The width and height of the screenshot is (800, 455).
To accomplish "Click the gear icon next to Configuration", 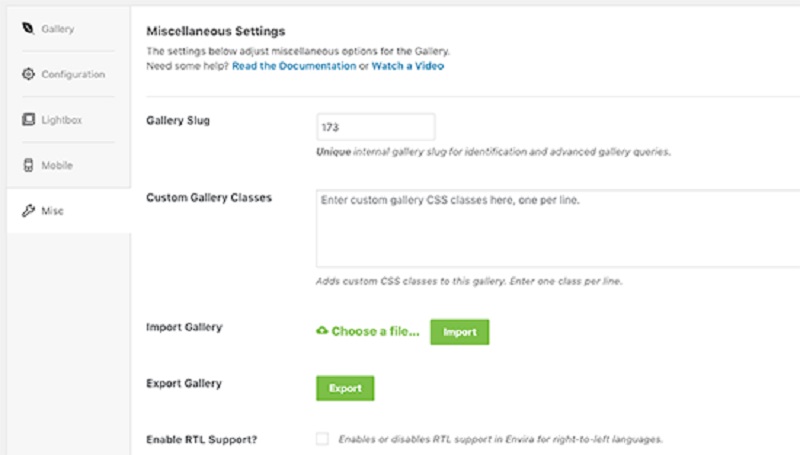I will coord(27,74).
